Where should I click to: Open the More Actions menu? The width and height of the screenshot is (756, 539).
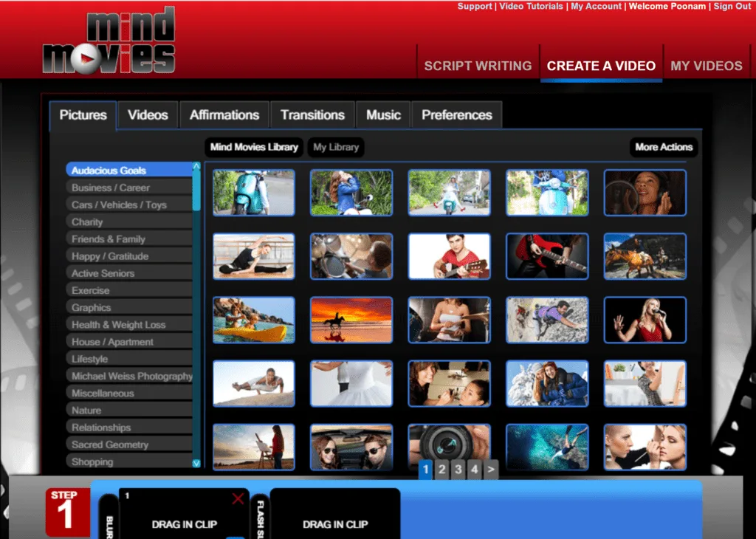[x=662, y=147]
